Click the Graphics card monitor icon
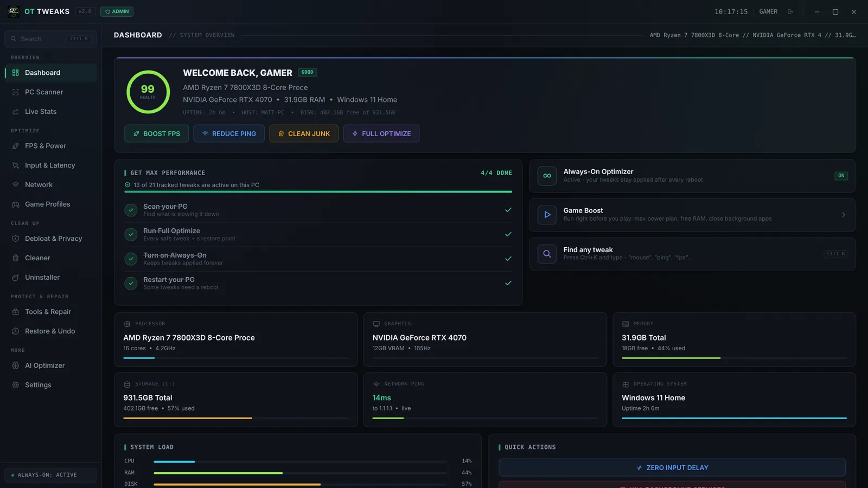 (x=376, y=324)
